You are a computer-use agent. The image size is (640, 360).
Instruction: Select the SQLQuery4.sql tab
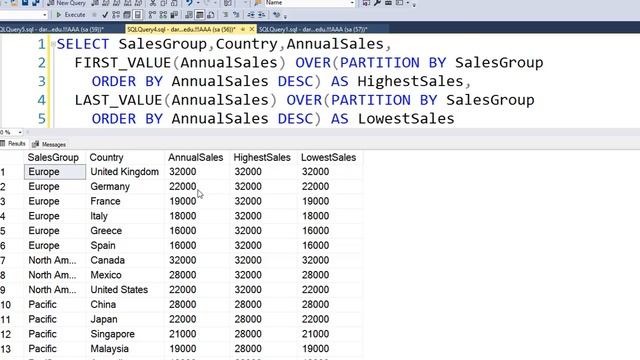(x=181, y=29)
